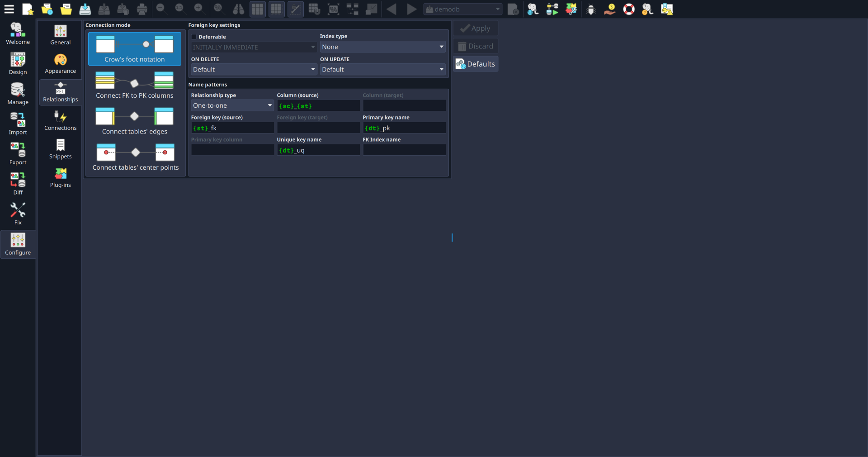This screenshot has width=868, height=457.
Task: Enable the Deferrable foreign key option
Action: click(x=194, y=37)
